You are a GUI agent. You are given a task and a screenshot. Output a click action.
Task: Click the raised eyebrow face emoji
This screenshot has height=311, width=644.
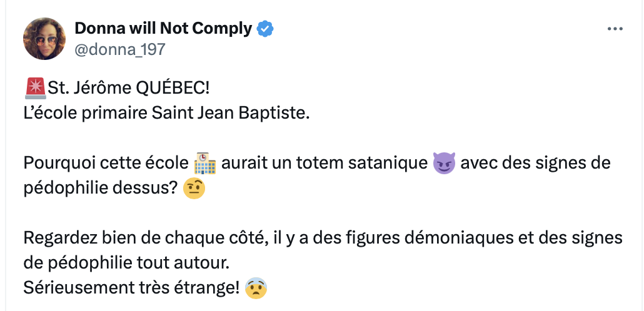[x=194, y=189]
